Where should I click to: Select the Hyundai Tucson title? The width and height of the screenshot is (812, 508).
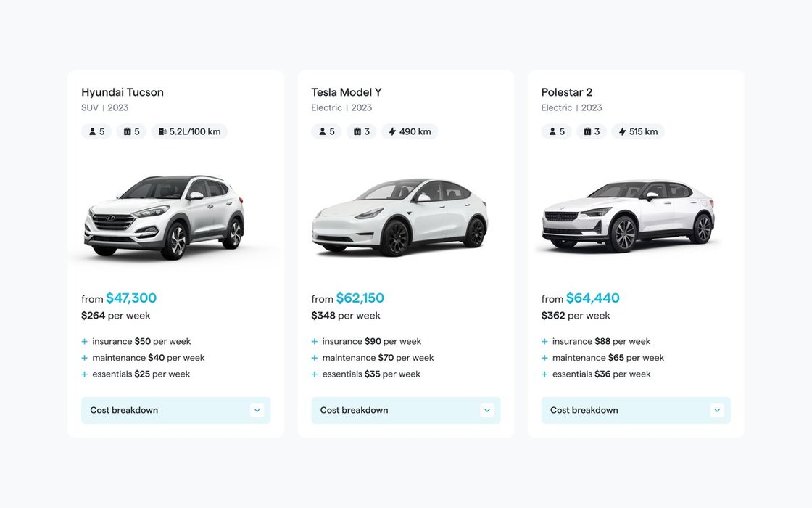123,92
